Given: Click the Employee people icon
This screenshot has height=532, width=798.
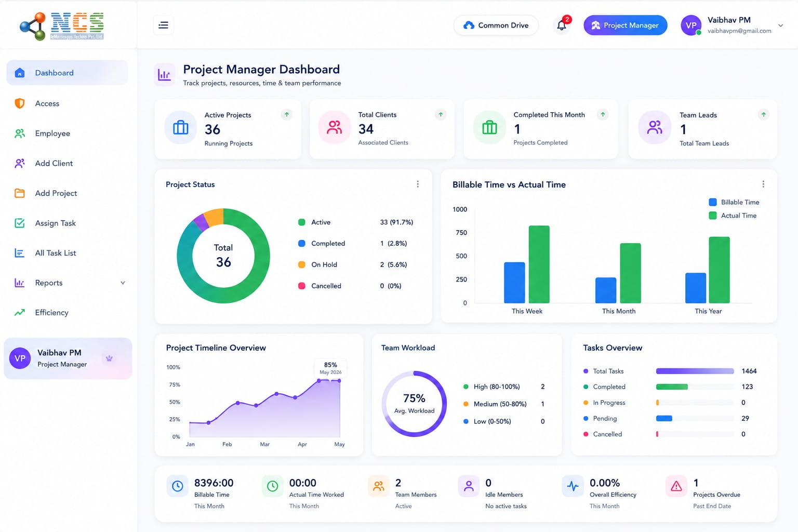Looking at the screenshot, I should click(20, 134).
